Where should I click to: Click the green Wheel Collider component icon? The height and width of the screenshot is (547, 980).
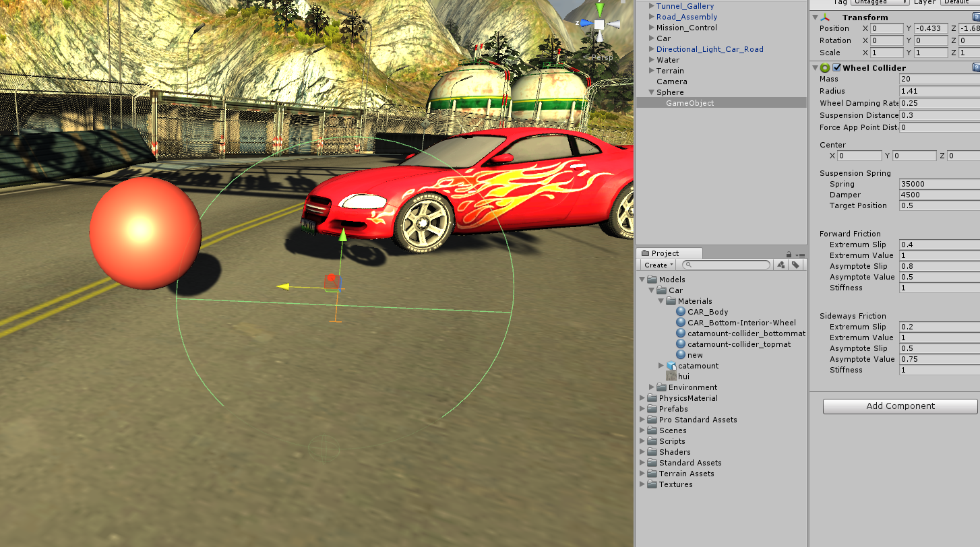pos(825,68)
